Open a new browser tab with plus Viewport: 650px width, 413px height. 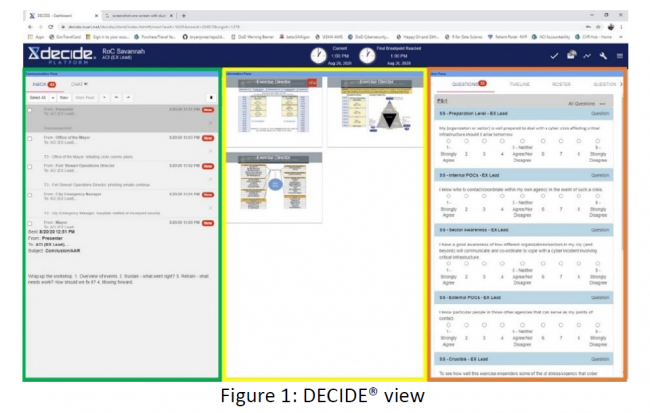(184, 15)
